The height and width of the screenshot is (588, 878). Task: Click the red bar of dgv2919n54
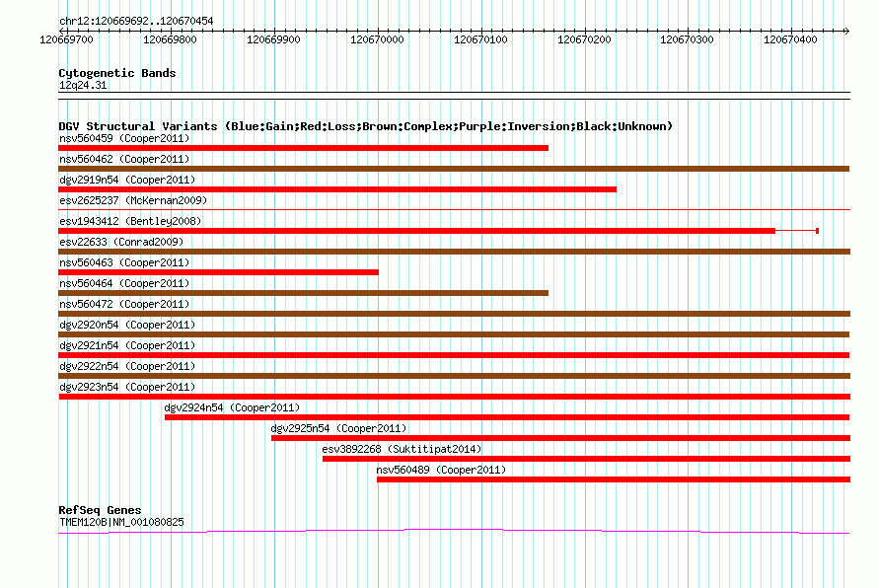(337, 189)
